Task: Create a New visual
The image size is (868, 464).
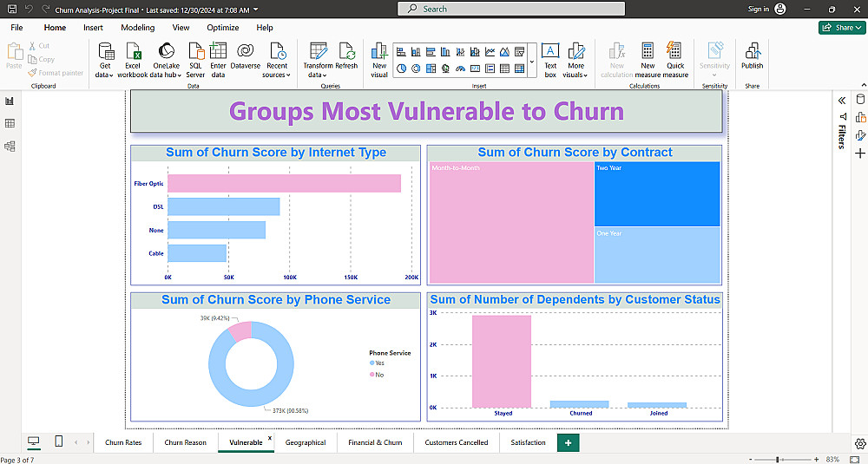Action: pos(379,61)
